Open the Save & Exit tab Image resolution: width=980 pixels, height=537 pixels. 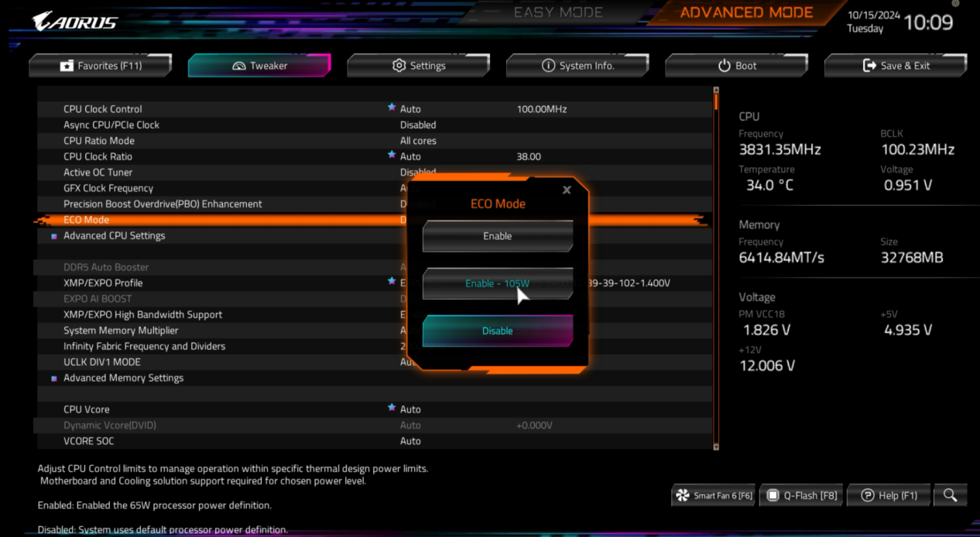pos(896,66)
